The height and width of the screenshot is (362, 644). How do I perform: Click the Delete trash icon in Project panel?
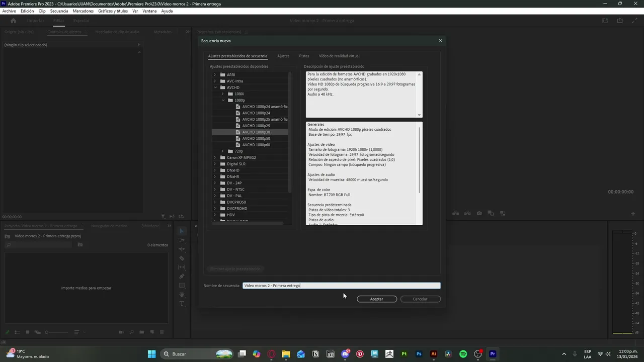coord(162,332)
